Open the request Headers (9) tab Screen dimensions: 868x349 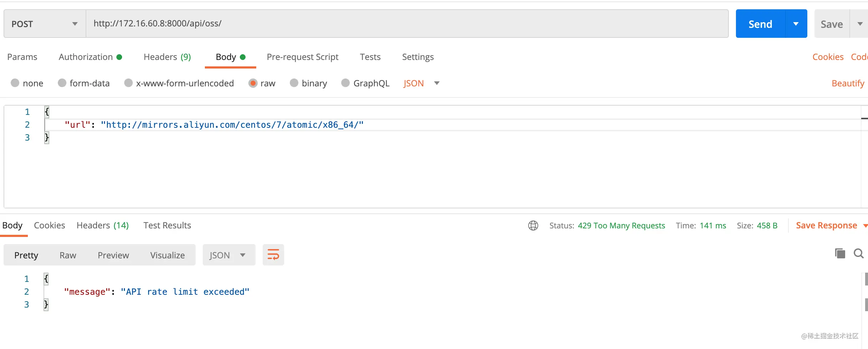click(167, 57)
